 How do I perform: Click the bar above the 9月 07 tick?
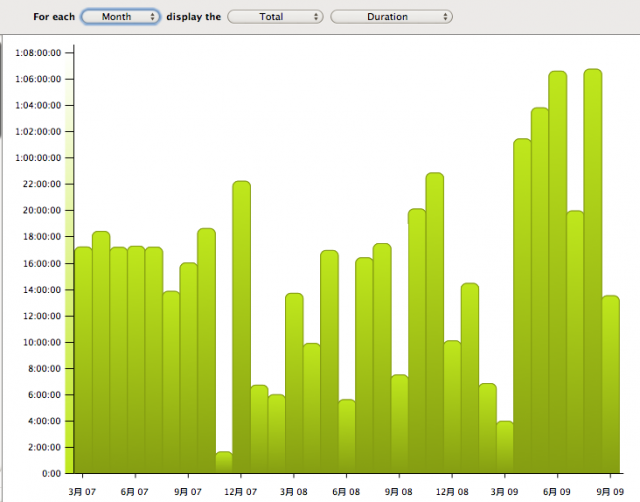click(189, 368)
